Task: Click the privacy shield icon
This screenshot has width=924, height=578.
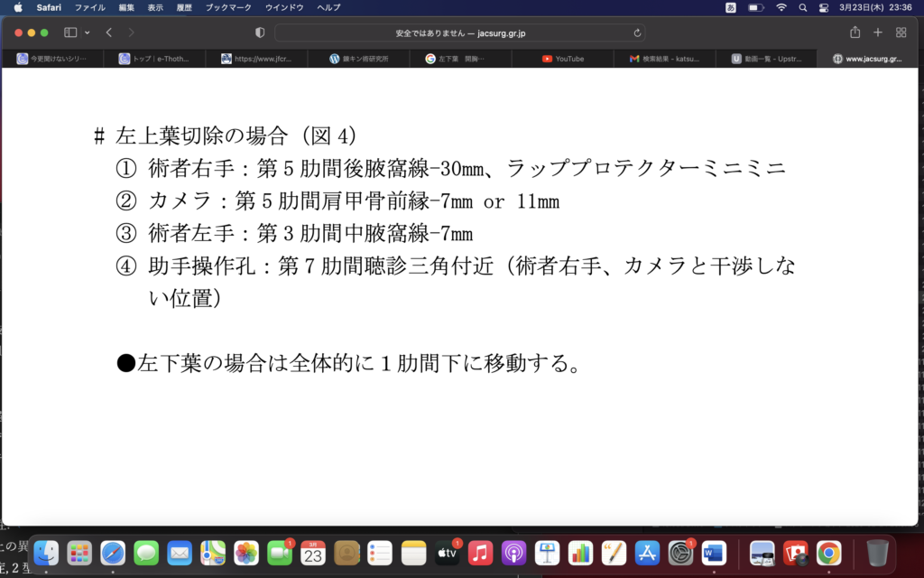Action: pyautogui.click(x=260, y=33)
